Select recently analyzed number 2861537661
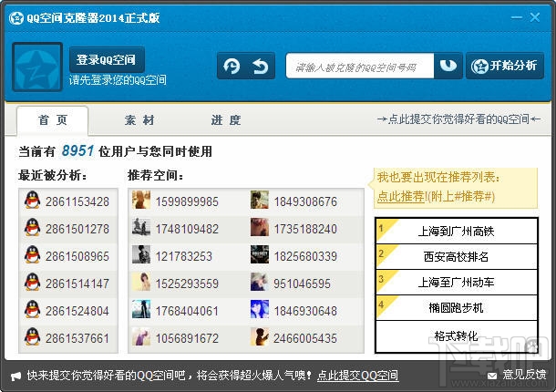556x392 pixels. [x=77, y=338]
